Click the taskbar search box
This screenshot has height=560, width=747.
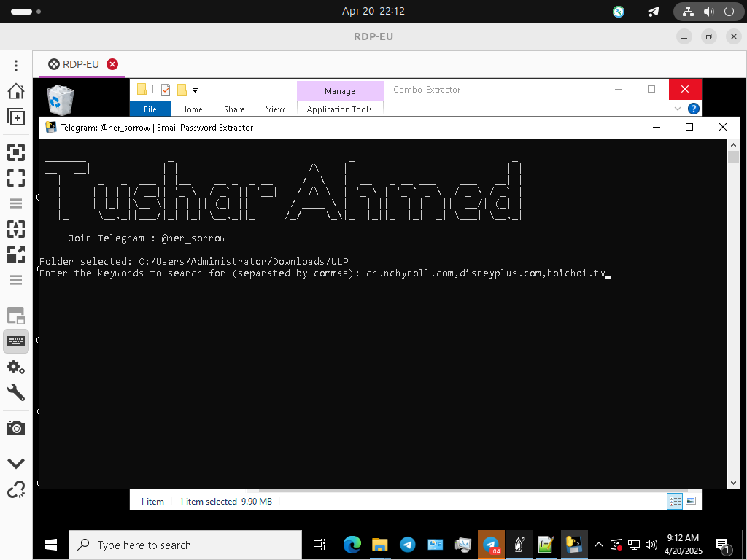pos(185,545)
